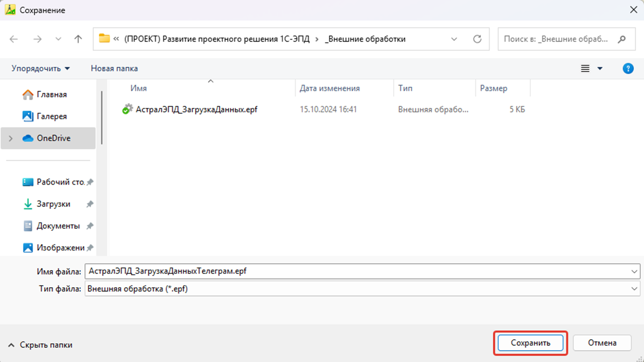Refresh the folder contents
644x362 pixels.
(477, 39)
